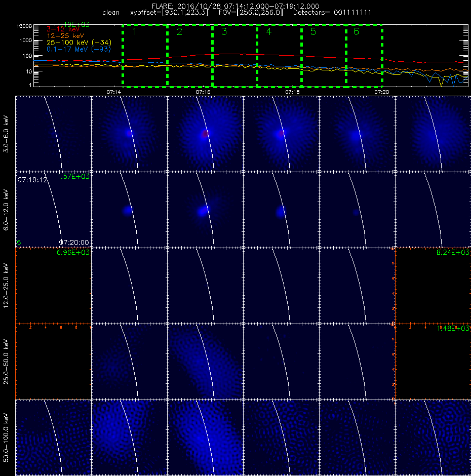This screenshot has width=471, height=476.
Task: Choose the 12.0-25.0 keV image for interval 4
Action: (x=281, y=286)
